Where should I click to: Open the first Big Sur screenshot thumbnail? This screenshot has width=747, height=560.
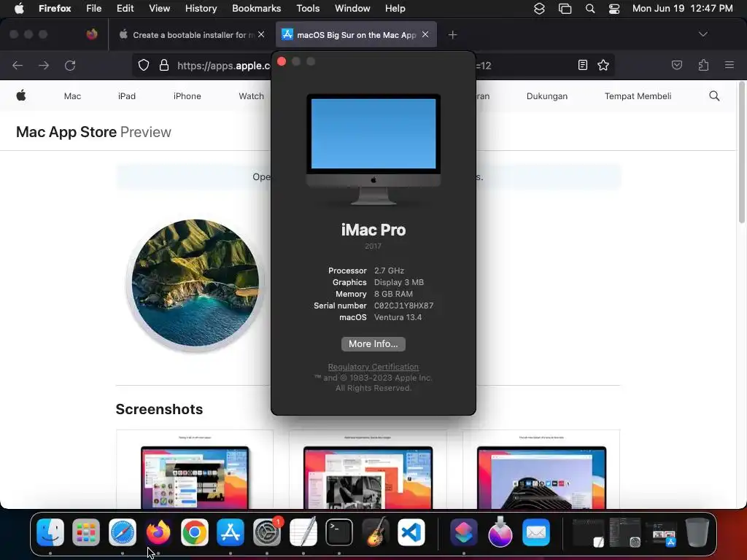(x=195, y=470)
